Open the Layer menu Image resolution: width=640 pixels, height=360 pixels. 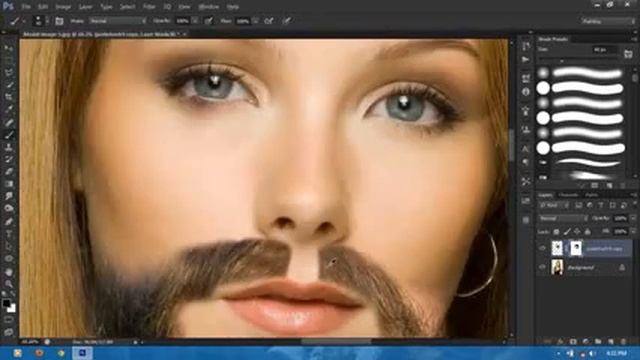(x=85, y=7)
